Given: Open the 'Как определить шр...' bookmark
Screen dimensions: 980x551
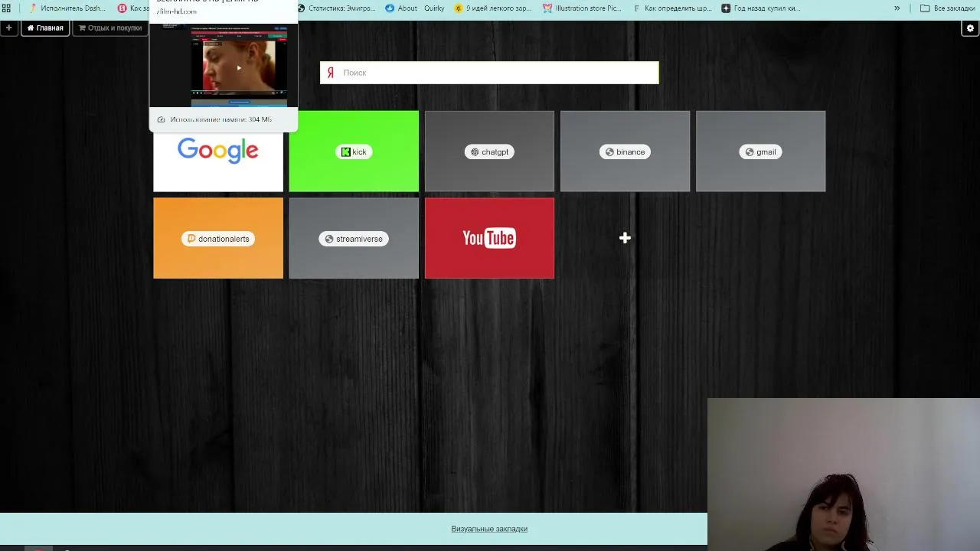Looking at the screenshot, I should (x=672, y=8).
